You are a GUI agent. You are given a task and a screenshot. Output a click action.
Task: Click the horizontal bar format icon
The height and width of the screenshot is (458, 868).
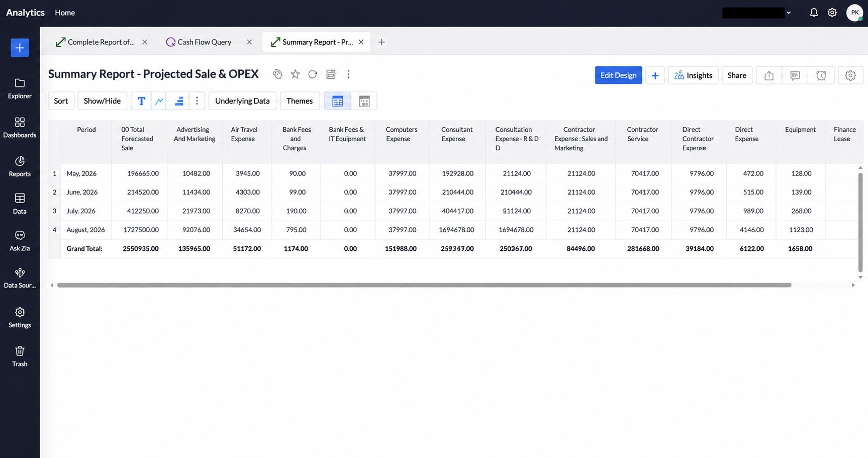pos(179,101)
